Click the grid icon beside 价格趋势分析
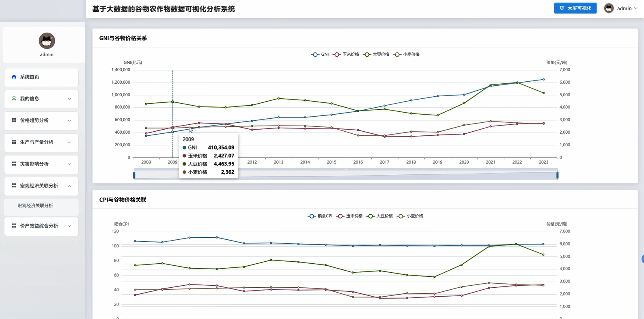The height and width of the screenshot is (319, 644). pos(14,120)
